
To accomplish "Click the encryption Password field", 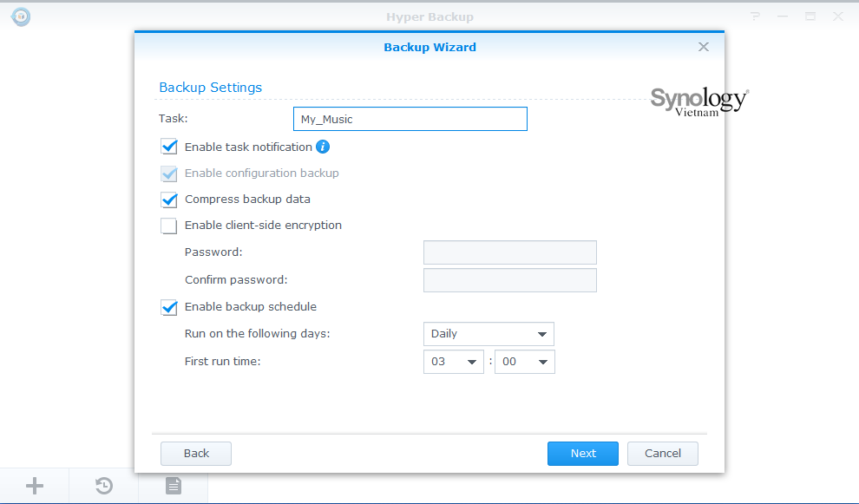I will [x=509, y=252].
